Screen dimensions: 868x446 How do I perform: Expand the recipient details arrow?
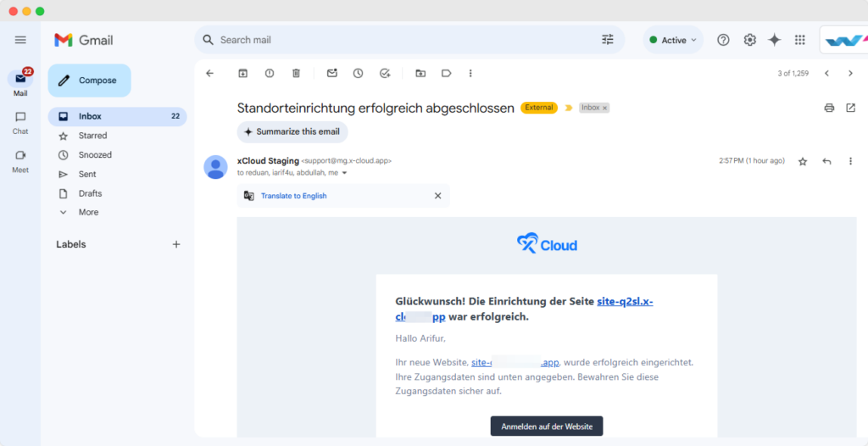coord(344,173)
